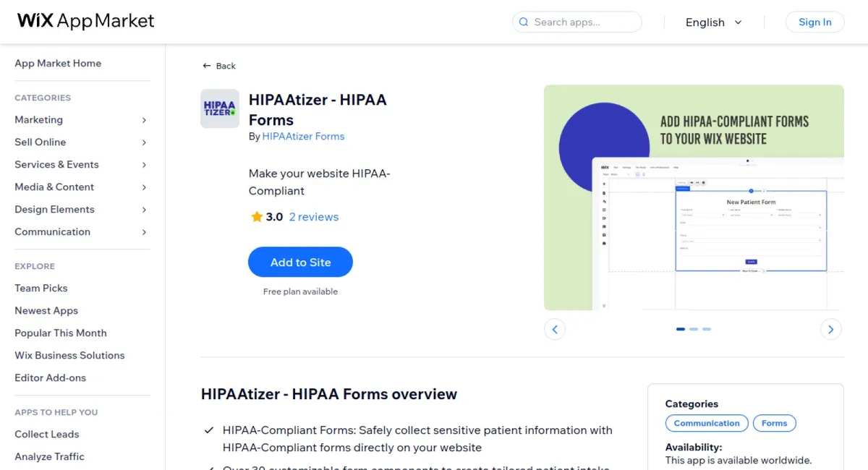Expand the Marketing category chevron
This screenshot has height=470, width=868.
[x=144, y=120]
